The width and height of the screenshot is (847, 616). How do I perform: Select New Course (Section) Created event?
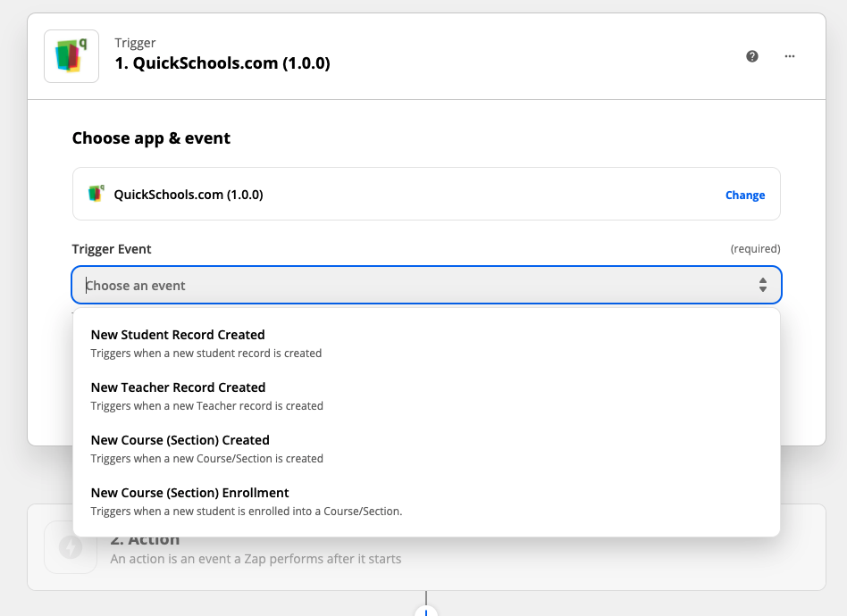pyautogui.click(x=426, y=449)
